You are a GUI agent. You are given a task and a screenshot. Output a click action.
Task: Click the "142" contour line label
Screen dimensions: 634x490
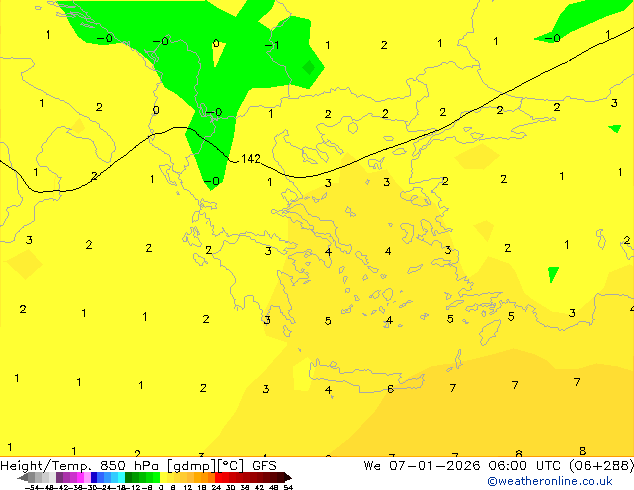251,159
